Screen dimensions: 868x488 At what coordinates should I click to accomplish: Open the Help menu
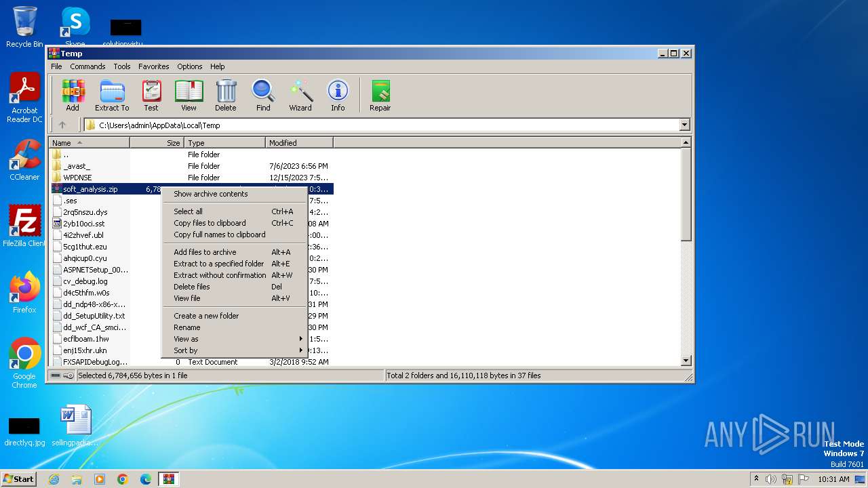(x=217, y=66)
